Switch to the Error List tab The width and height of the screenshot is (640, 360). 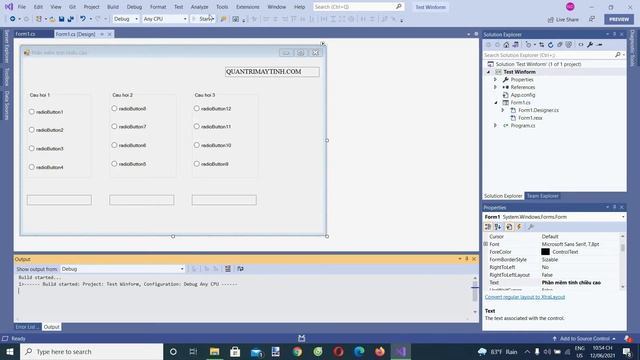(x=27, y=327)
